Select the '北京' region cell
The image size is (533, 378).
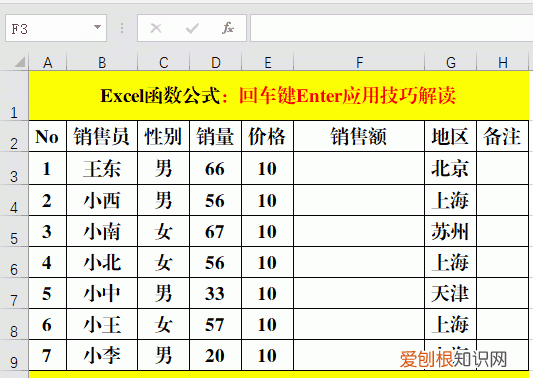tap(451, 168)
